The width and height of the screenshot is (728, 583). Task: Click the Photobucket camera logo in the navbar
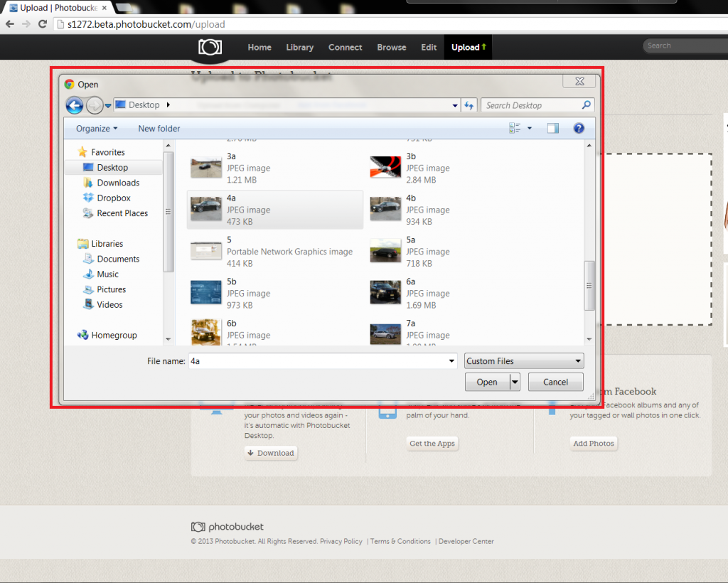pos(210,47)
